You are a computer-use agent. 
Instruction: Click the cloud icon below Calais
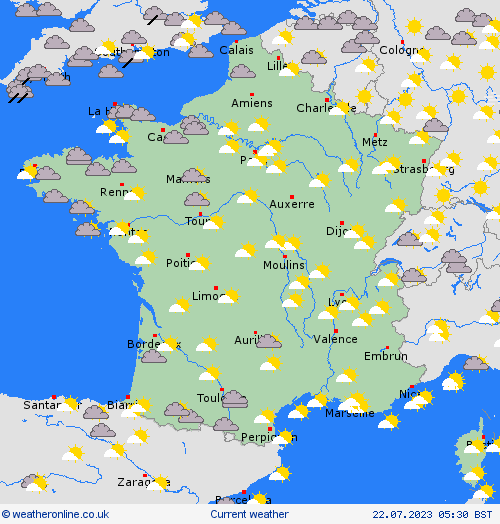[243, 71]
